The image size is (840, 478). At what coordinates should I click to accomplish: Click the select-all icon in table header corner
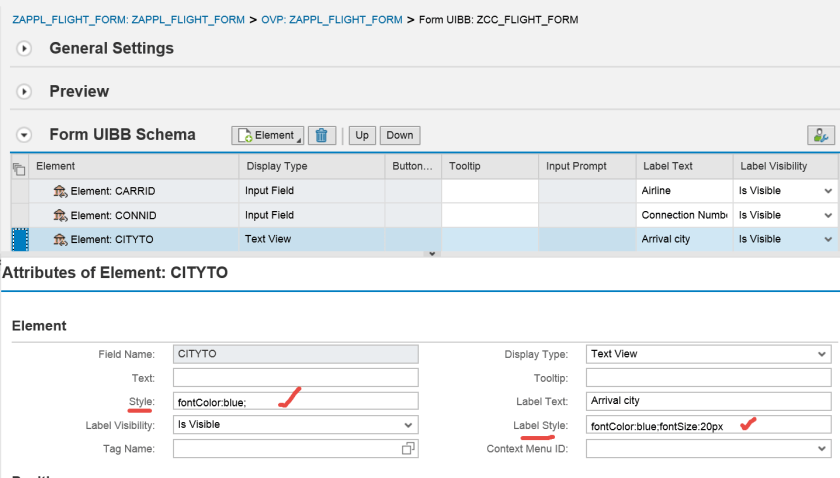pyautogui.click(x=18, y=167)
